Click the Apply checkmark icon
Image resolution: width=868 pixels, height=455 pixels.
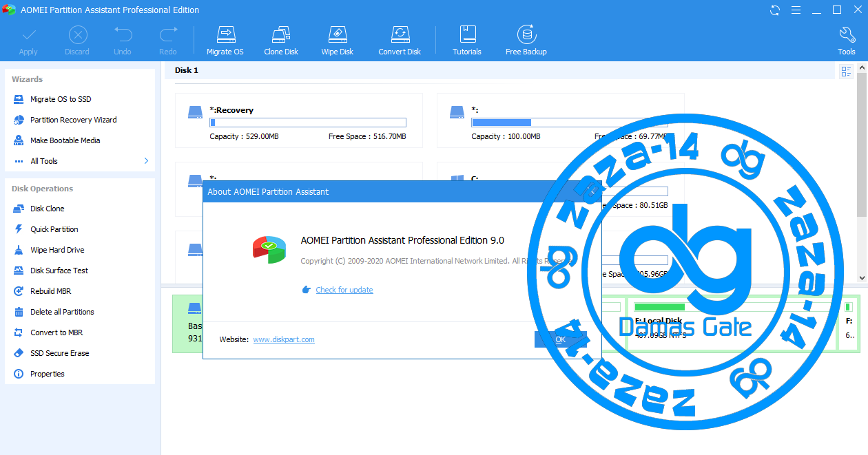click(28, 35)
